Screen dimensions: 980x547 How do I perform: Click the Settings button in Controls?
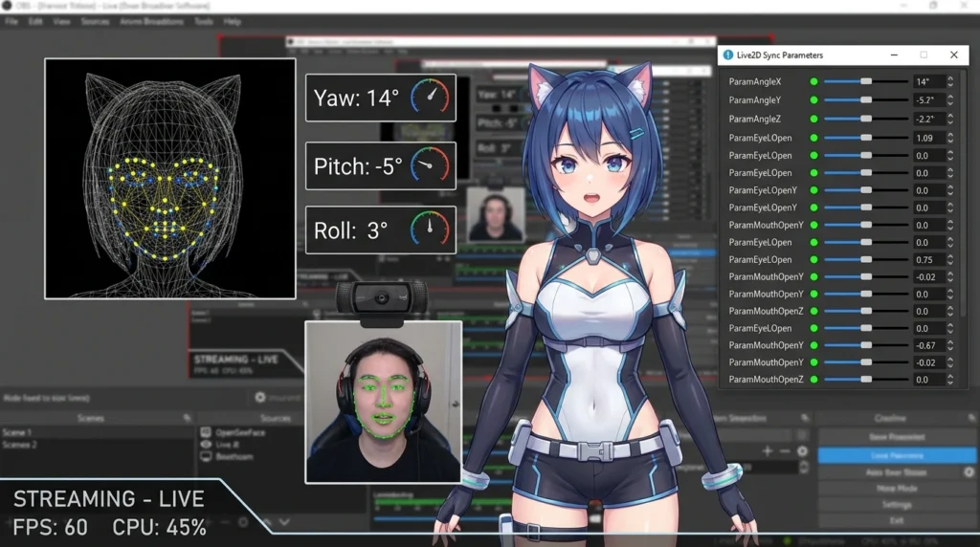click(x=897, y=505)
